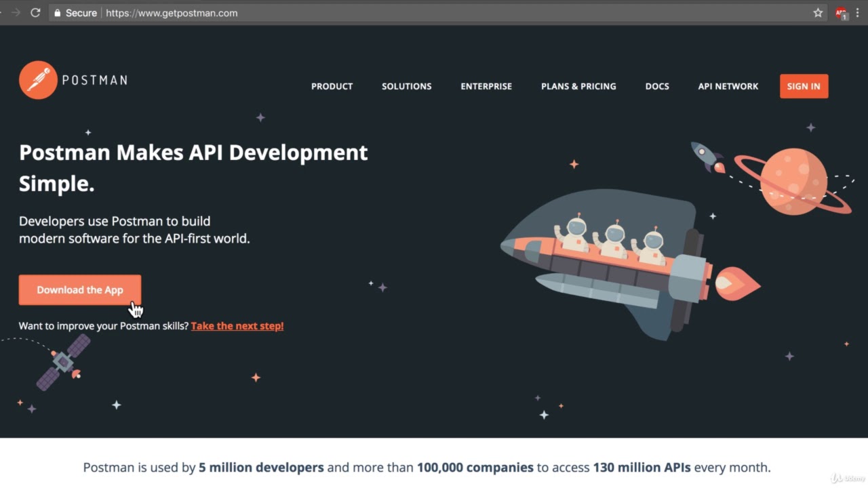Click the orange planet illustration
The image size is (868, 488).
coord(793,182)
